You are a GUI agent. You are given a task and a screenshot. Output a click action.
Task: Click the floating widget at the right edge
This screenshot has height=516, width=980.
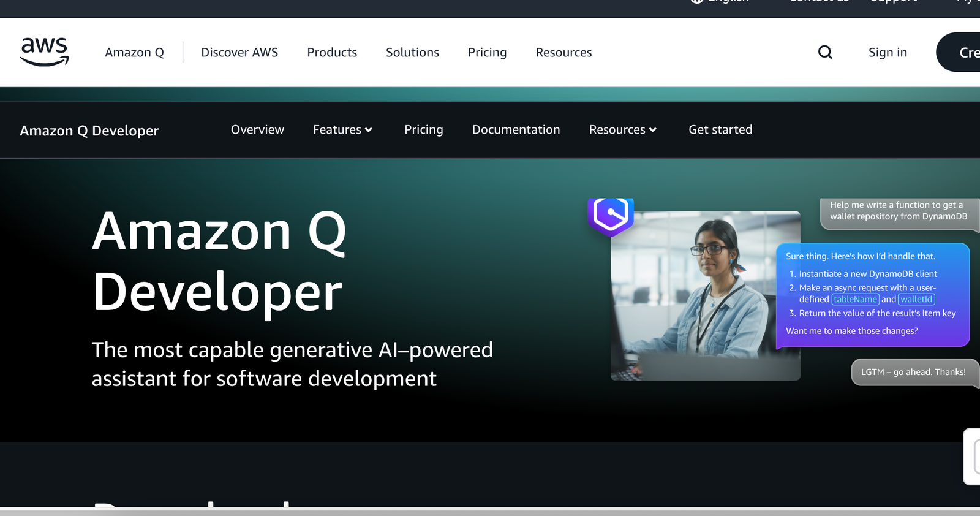[x=972, y=457]
